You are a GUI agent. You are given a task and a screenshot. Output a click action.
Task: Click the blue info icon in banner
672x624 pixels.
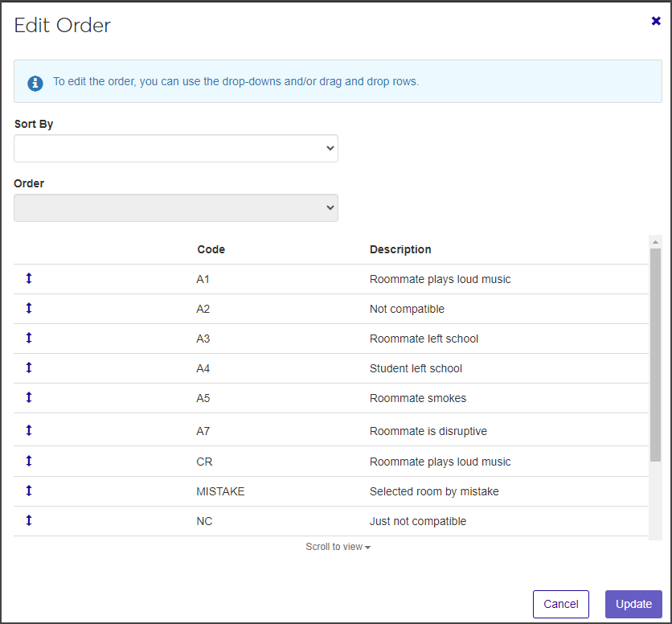pyautogui.click(x=35, y=82)
